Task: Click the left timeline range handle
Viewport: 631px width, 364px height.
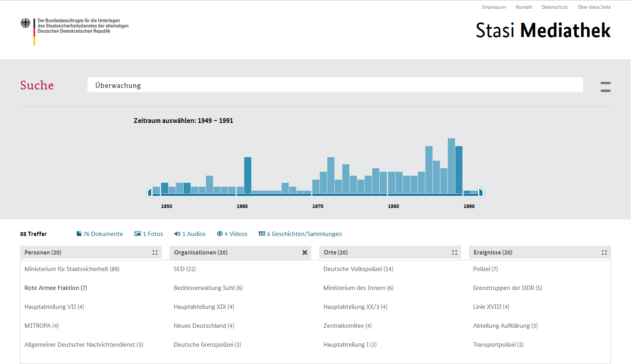Action: click(x=150, y=192)
